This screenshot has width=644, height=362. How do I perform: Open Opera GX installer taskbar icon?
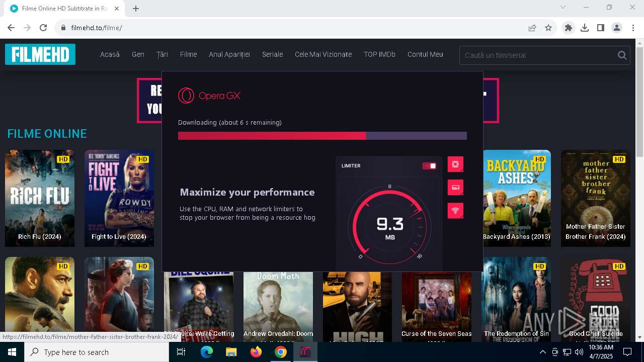click(305, 352)
